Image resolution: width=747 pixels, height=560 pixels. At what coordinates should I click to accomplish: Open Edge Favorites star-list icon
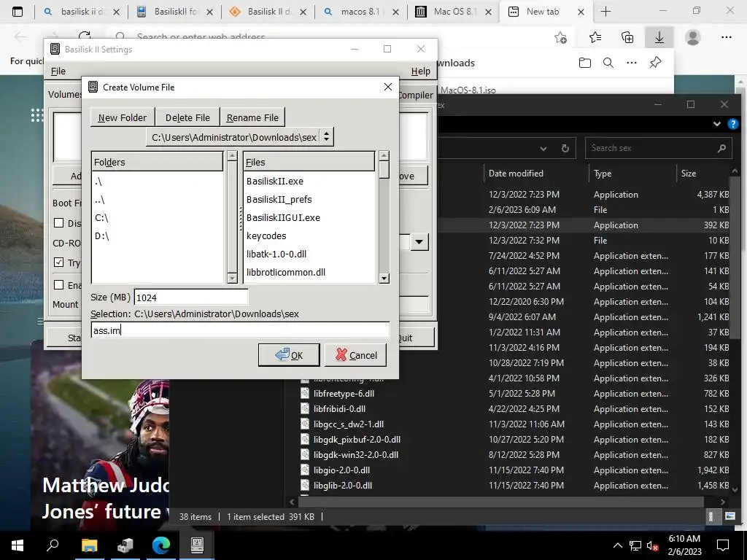(x=595, y=37)
